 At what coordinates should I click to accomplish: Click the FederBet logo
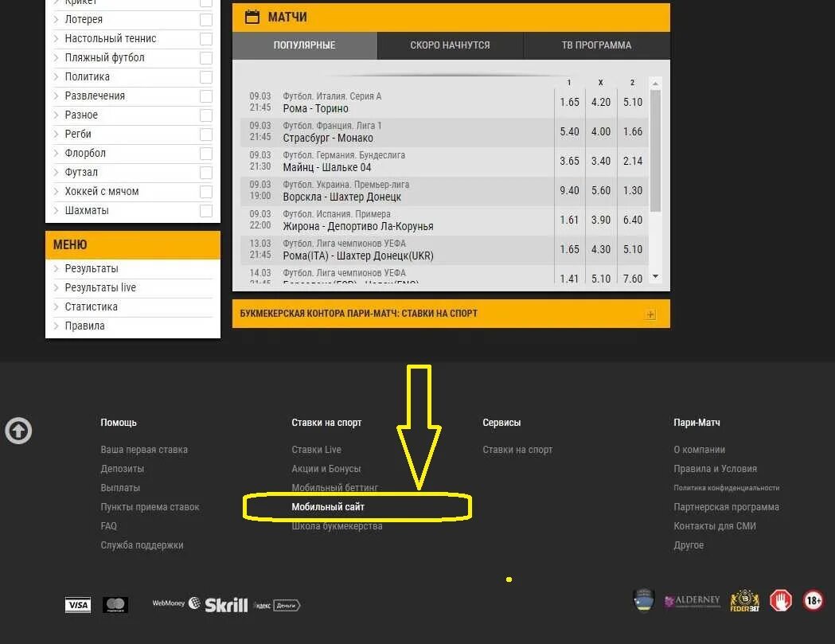(744, 601)
